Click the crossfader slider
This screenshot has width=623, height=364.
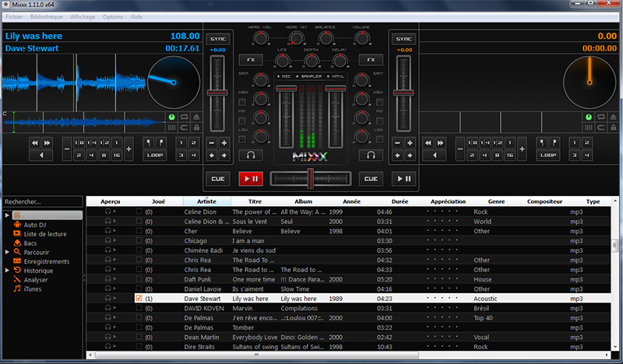coord(310,179)
